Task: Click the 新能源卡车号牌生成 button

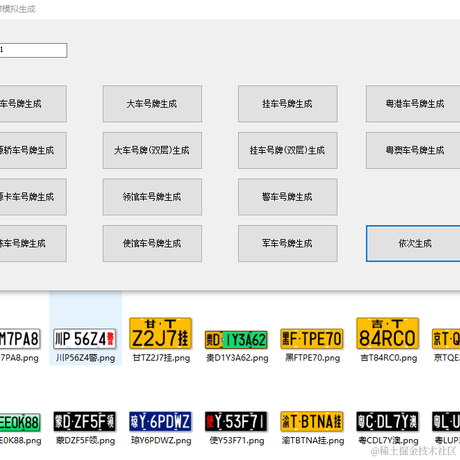Action: (33, 197)
